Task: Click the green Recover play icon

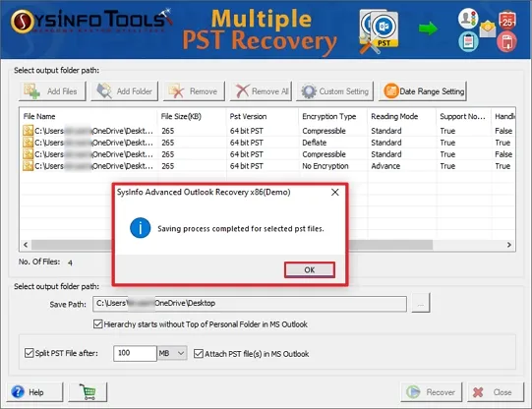Action: (x=413, y=392)
